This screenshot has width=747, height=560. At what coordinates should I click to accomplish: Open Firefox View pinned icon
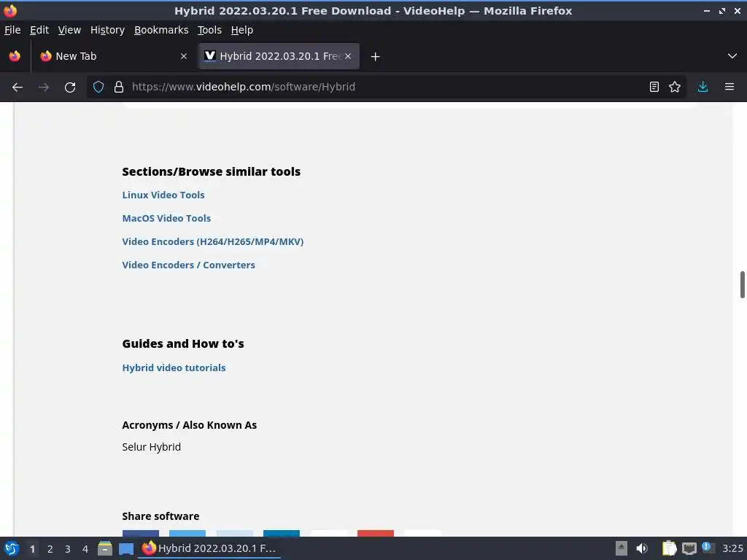tap(15, 56)
